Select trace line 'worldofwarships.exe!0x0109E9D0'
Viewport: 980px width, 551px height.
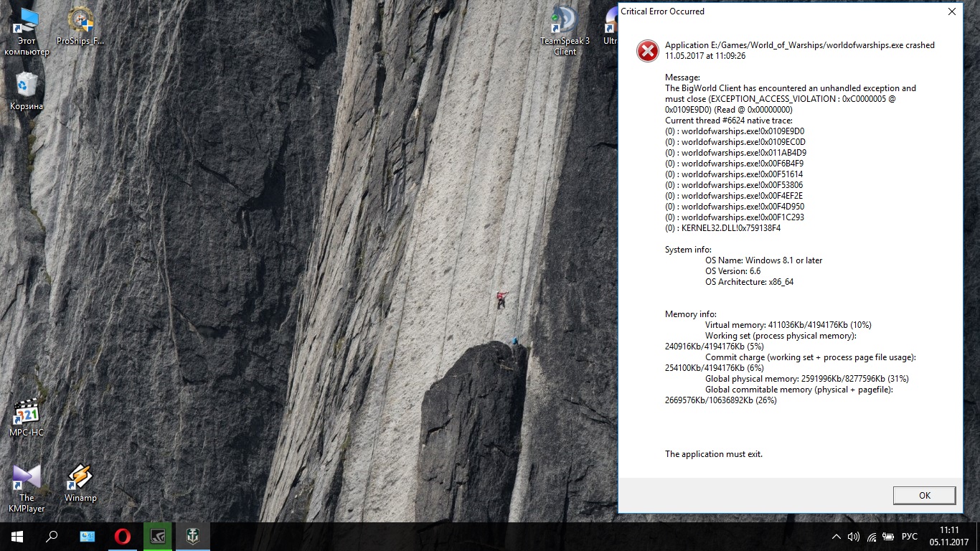[735, 131]
